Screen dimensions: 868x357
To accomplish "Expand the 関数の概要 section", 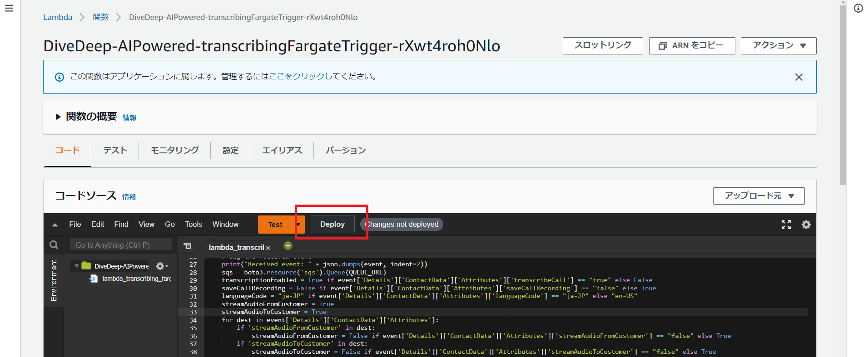I will pos(58,117).
